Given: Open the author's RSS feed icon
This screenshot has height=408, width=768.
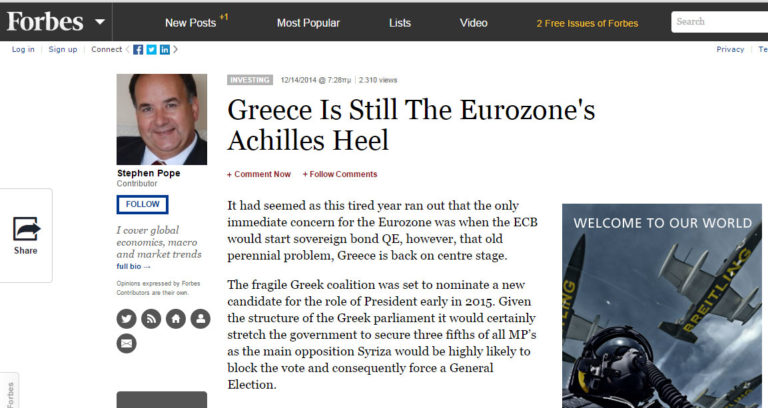Looking at the screenshot, I should coord(151,319).
